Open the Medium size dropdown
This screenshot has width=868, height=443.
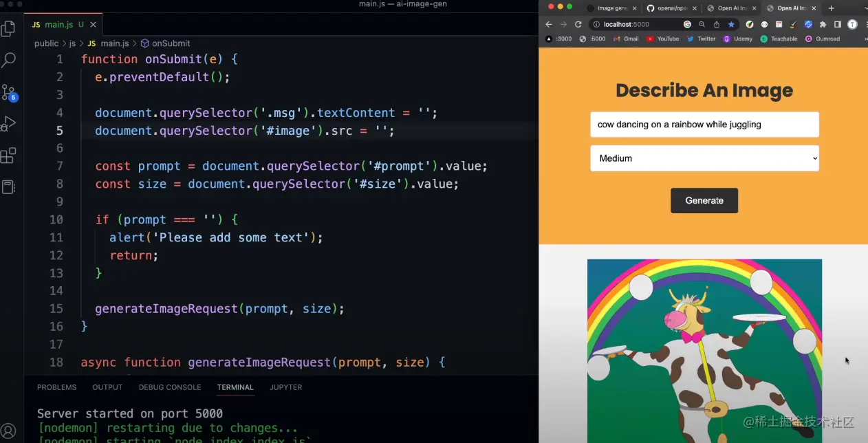pyautogui.click(x=704, y=158)
